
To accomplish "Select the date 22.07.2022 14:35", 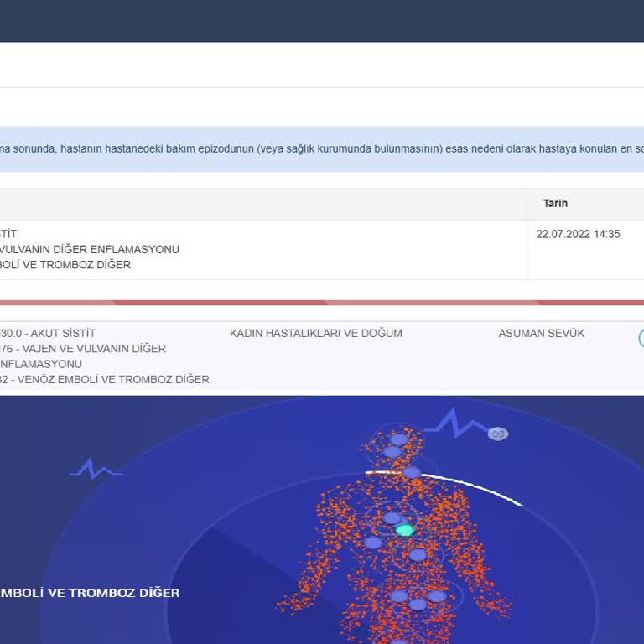I will point(578,234).
